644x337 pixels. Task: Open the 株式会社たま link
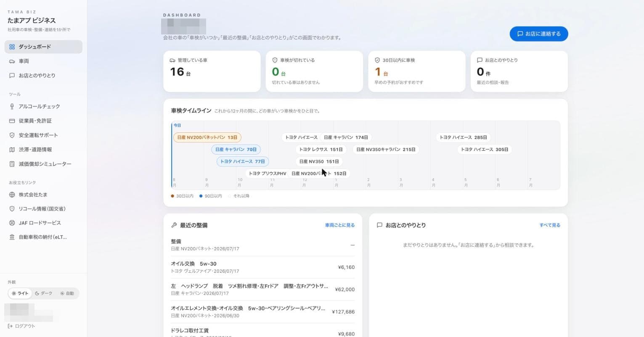(43, 195)
